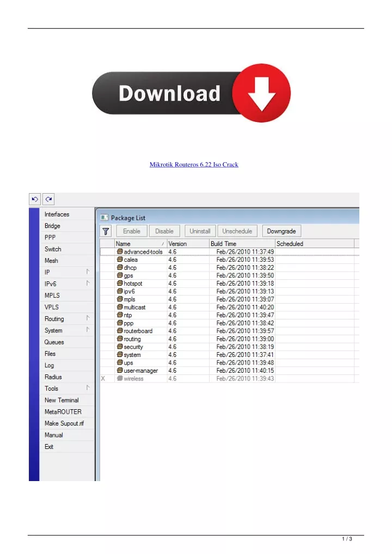Click the Package List window title icon
Screen dimensions: 392x554
click(105, 218)
